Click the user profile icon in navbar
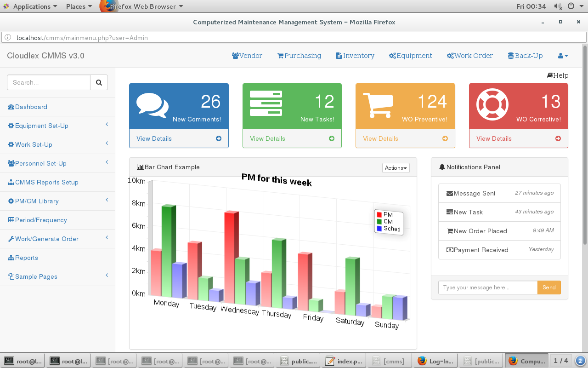 (x=563, y=56)
